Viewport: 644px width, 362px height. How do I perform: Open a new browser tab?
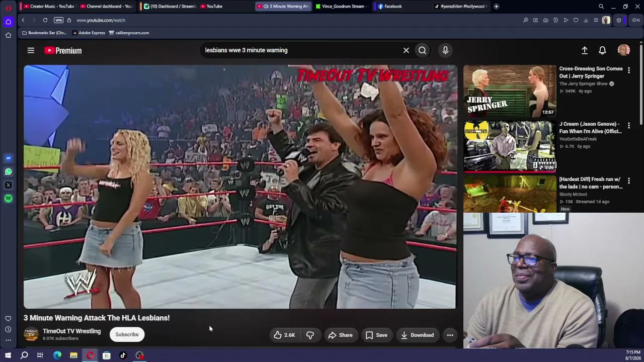coord(496,6)
